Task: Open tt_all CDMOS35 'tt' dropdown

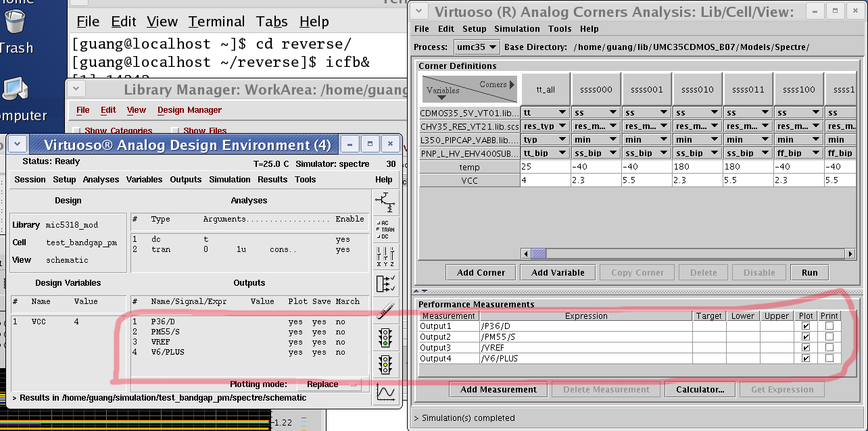Action: (x=545, y=113)
